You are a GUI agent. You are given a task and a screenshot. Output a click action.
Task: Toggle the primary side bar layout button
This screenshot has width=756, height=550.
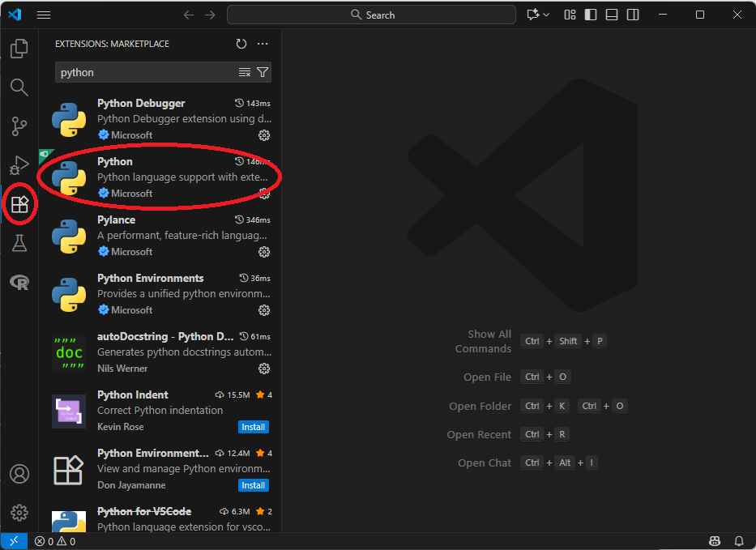point(591,15)
